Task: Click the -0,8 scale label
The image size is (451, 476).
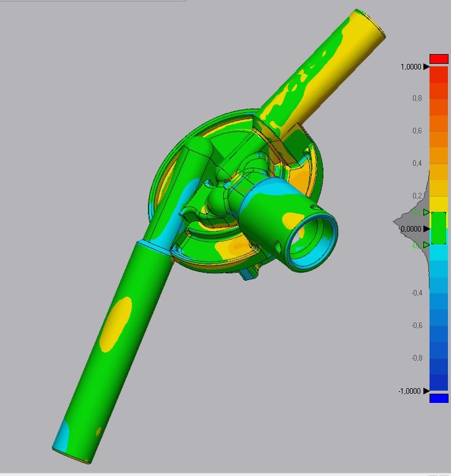Action: (417, 357)
